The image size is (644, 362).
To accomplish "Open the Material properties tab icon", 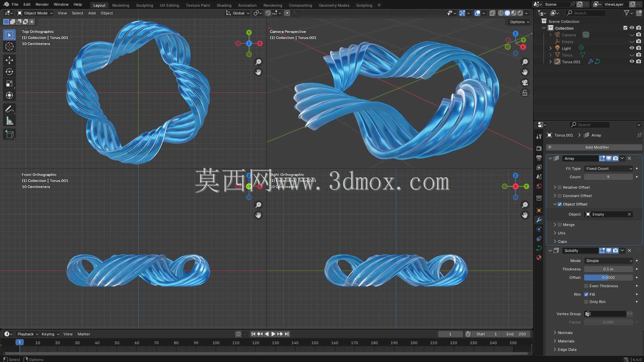I will pyautogui.click(x=539, y=258).
